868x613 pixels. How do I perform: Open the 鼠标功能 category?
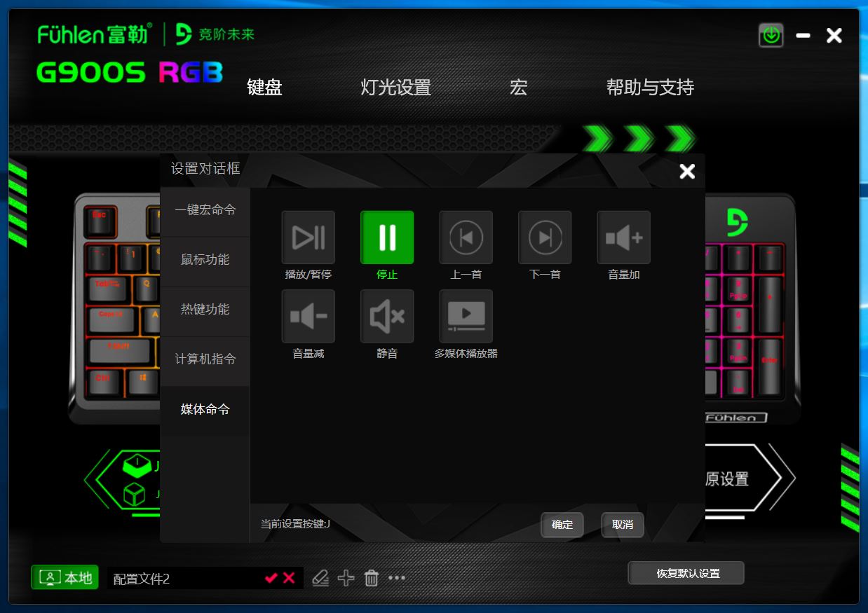[x=205, y=260]
